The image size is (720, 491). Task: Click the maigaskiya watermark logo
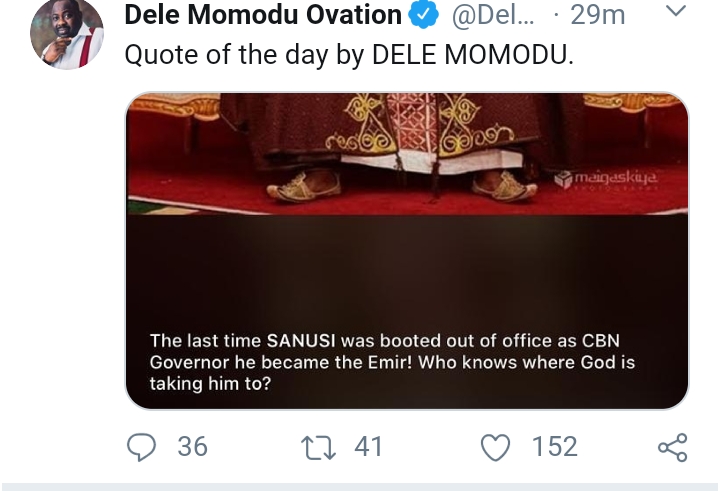click(x=606, y=179)
